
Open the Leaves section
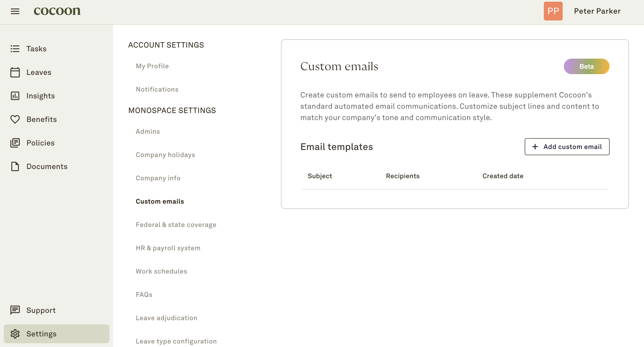57,72
